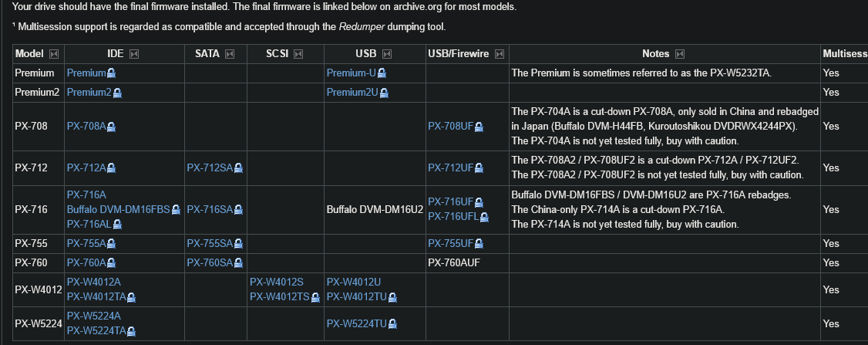This screenshot has width=868, height=345.
Task: Click the lock icon next to PX-W5224TU
Action: tap(392, 324)
